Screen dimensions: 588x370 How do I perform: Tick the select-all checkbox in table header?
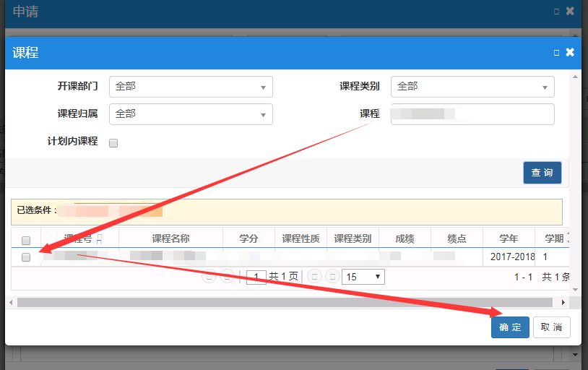coord(26,241)
